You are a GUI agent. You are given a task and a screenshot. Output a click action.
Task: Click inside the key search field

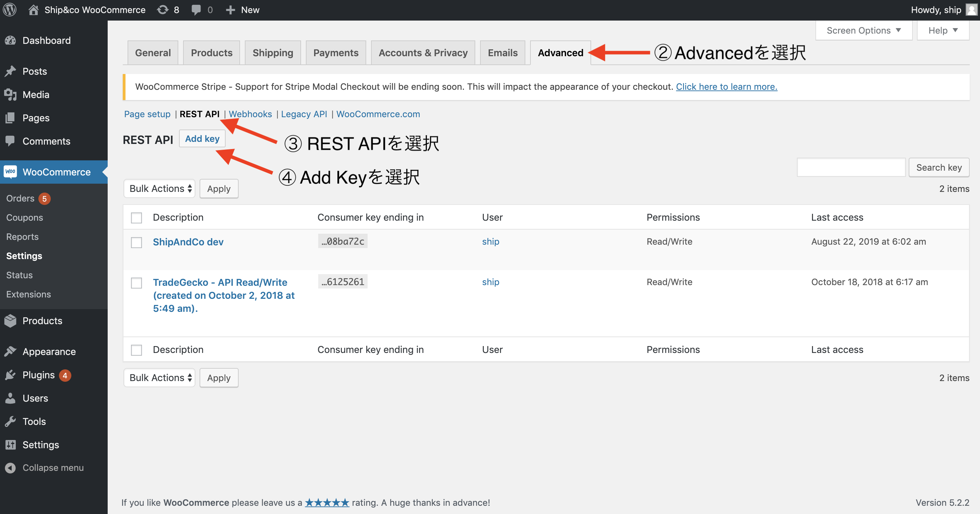[x=851, y=167]
